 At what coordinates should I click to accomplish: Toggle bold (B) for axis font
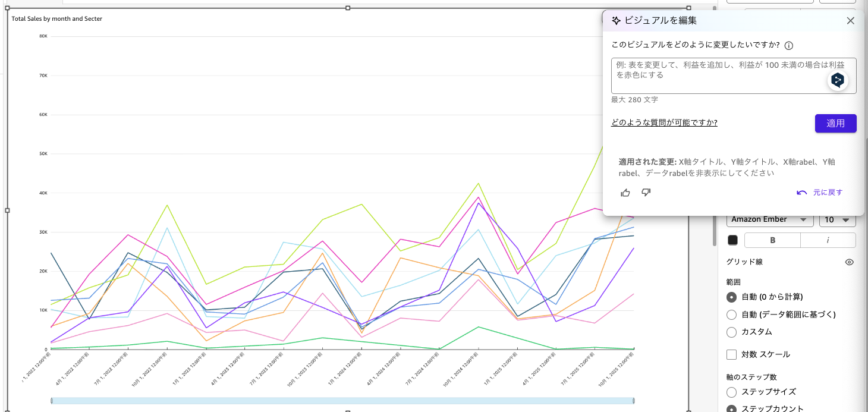[772, 240]
